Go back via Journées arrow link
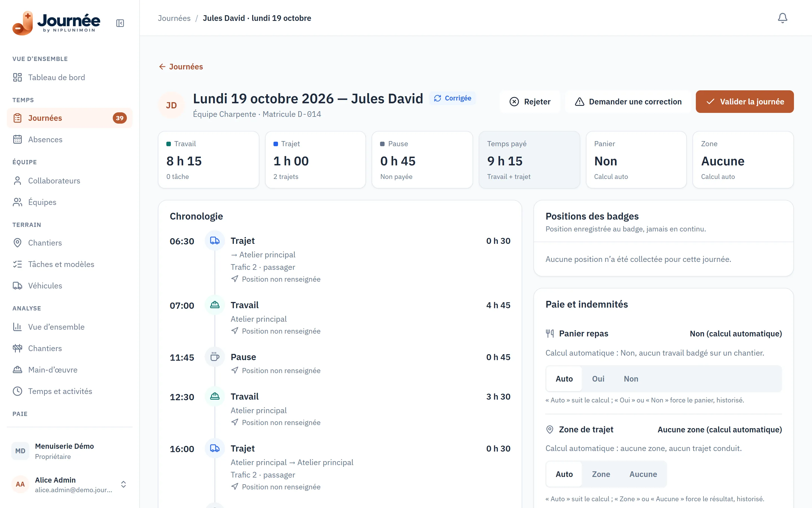Image resolution: width=812 pixels, height=508 pixels. [181, 67]
